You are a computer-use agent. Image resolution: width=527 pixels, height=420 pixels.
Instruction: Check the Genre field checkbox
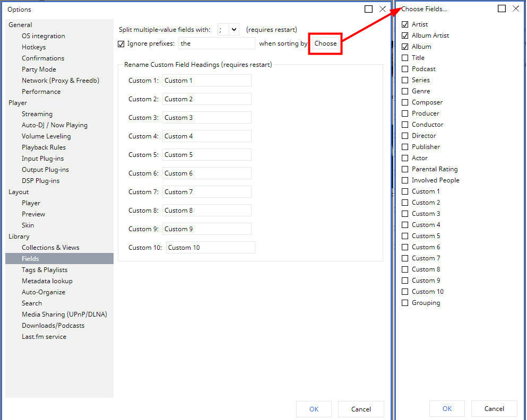[x=405, y=91]
